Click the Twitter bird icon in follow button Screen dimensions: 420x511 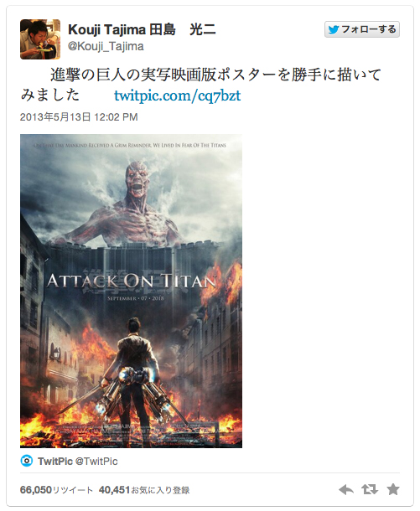pos(334,29)
